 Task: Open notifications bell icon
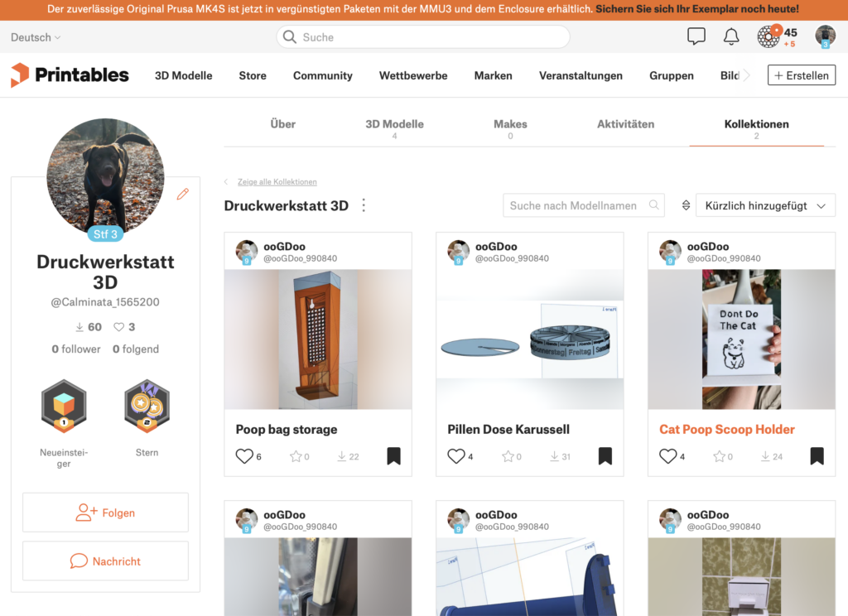[731, 36]
